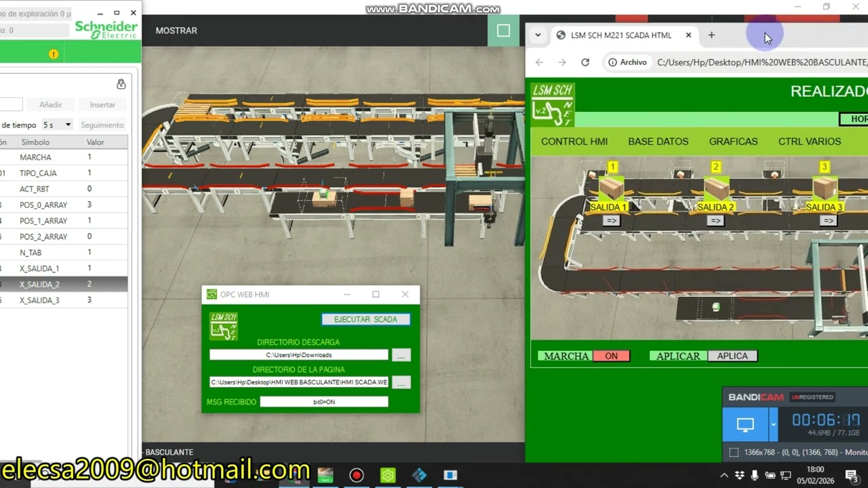This screenshot has height=488, width=868.
Task: Click the square stop icon next to MOSTRAR
Action: (503, 30)
